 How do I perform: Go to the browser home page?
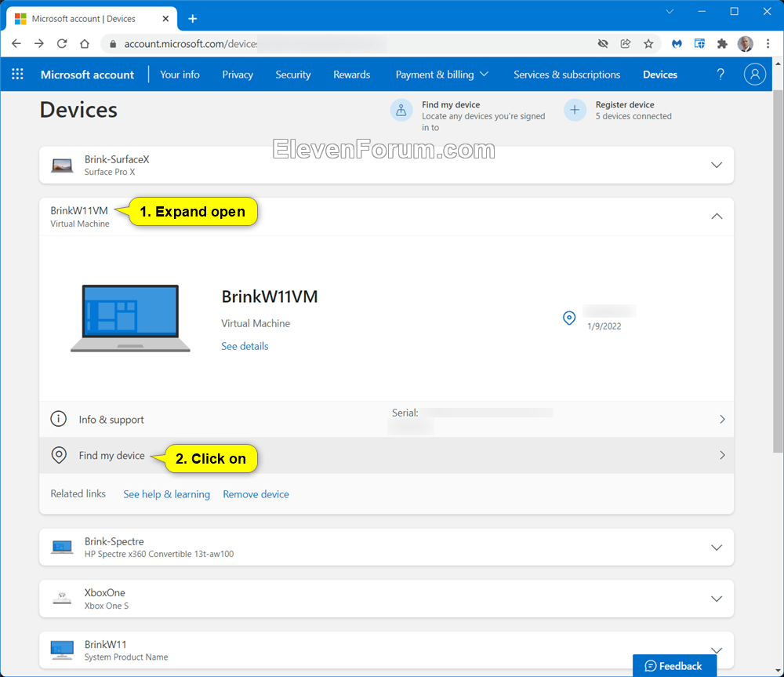tap(85, 44)
